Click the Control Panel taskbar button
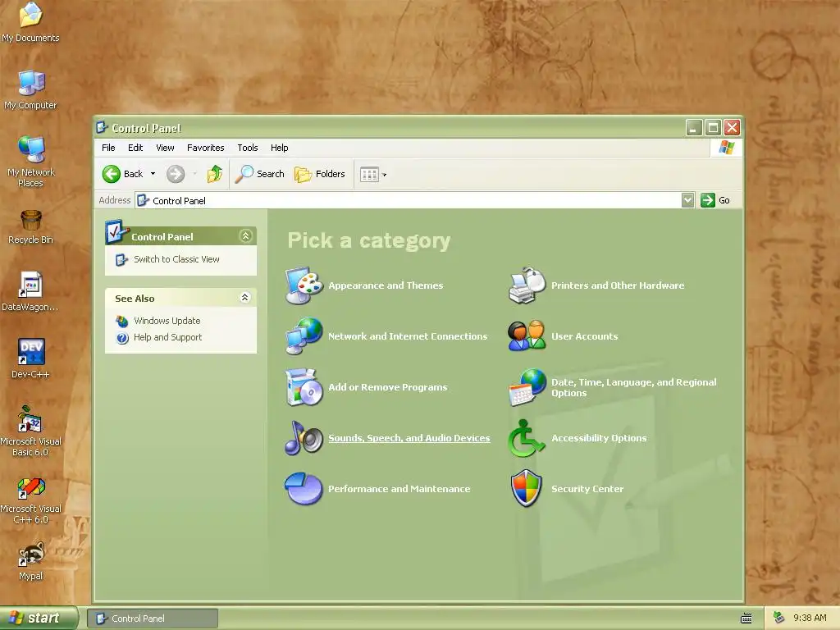 (153, 619)
